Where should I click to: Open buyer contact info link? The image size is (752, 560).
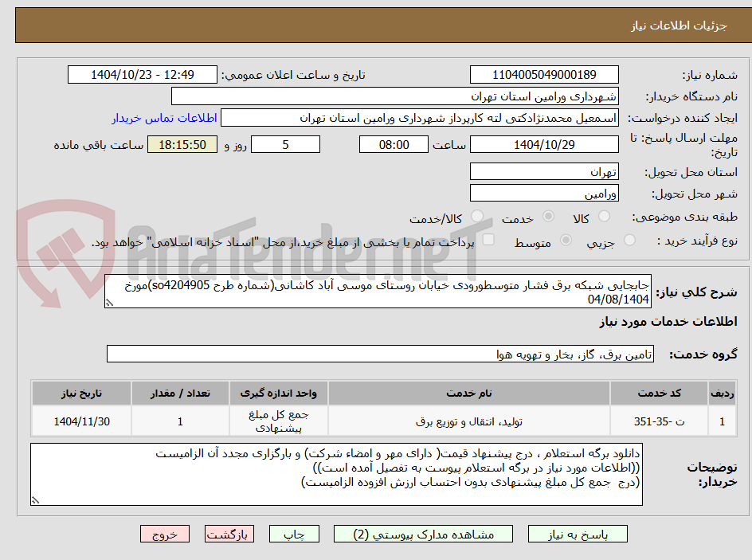[164, 118]
